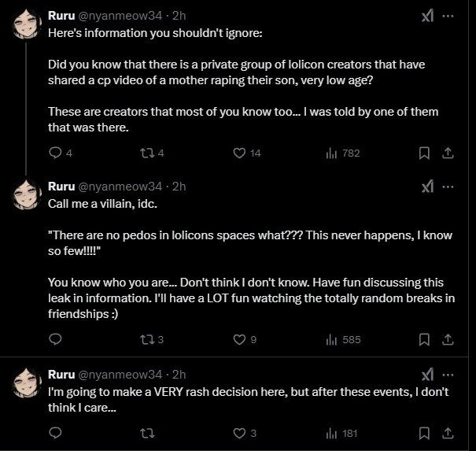The width and height of the screenshot is (476, 451).
Task: View analytics showing 782 views
Action: click(x=343, y=153)
